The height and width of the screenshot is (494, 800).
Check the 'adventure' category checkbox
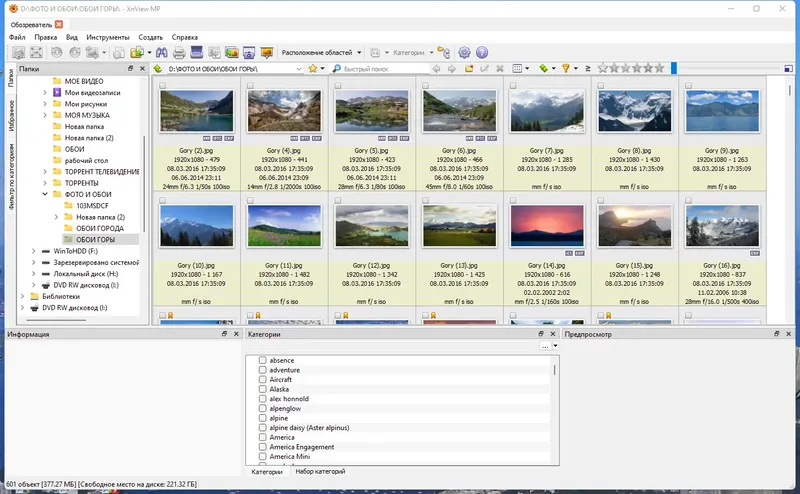pyautogui.click(x=262, y=370)
